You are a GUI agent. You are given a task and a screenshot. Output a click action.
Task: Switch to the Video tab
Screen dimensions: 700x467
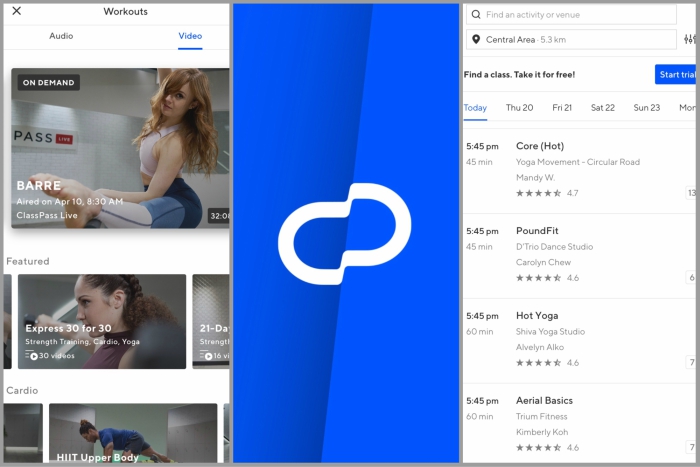click(190, 35)
